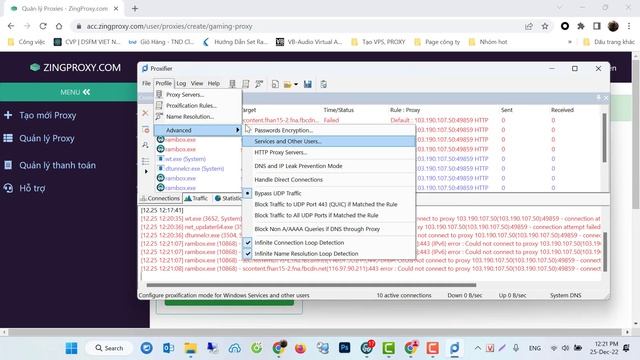Click the Chrome home icon
Image resolution: width=640 pixels, height=360 pixels.
point(59,26)
